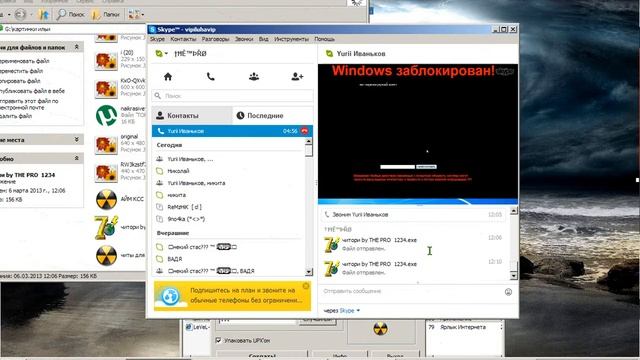This screenshot has width=640, height=360.
Task: Click 'Опубликовать файл в вебе' link
Action: coord(32,91)
